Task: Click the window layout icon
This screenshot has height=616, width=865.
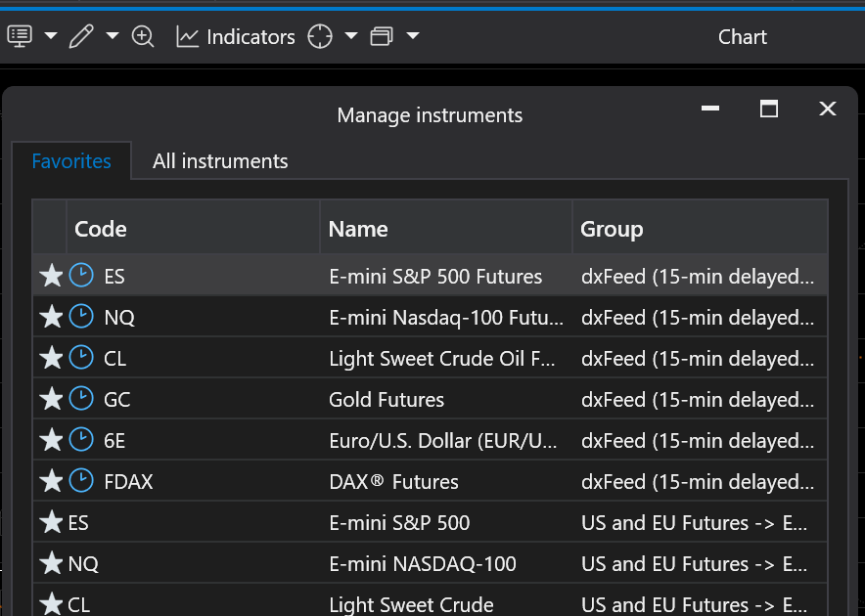Action: (382, 36)
